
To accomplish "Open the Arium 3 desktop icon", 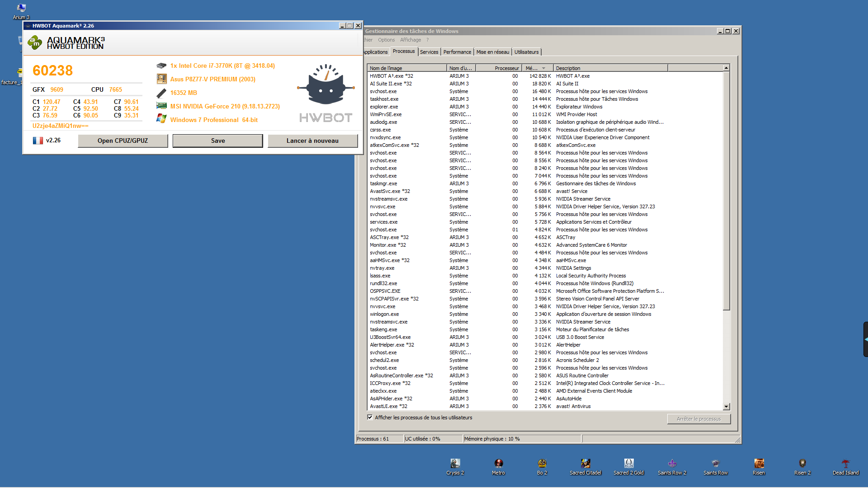I will [x=21, y=11].
